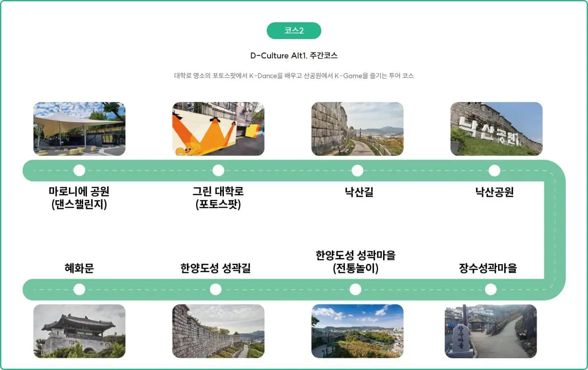This screenshot has width=588, height=370.
Task: Open the 낙산공원 sign photo
Action: point(496,129)
